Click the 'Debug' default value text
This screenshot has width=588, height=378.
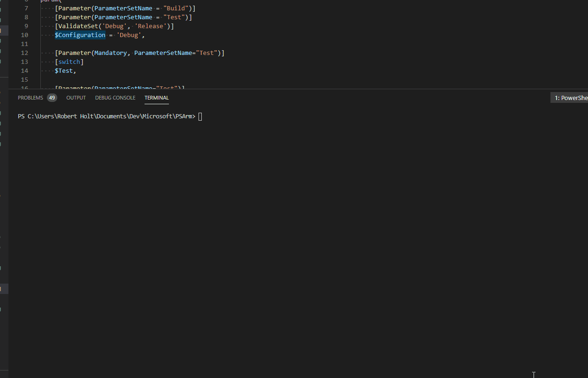129,35
